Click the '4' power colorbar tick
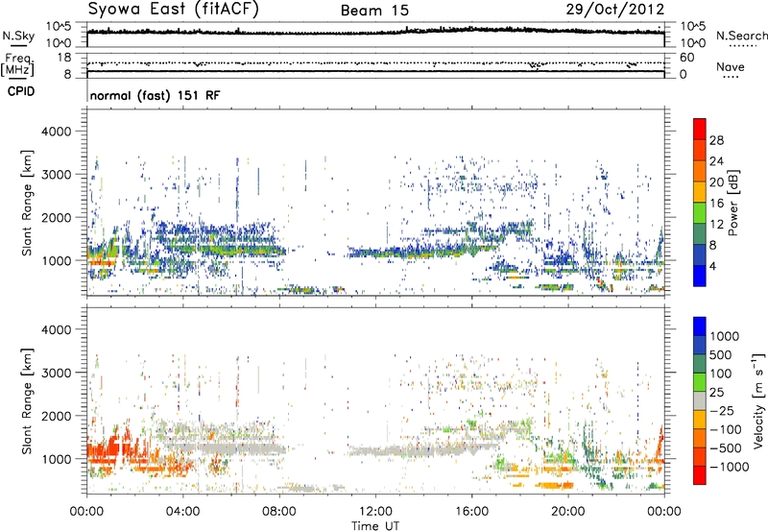The image size is (768, 532). click(x=712, y=266)
